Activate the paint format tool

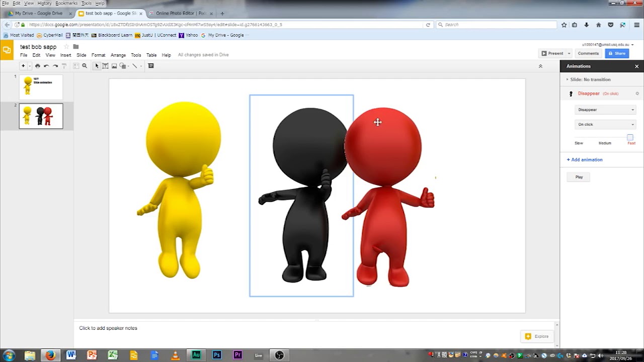(x=64, y=66)
